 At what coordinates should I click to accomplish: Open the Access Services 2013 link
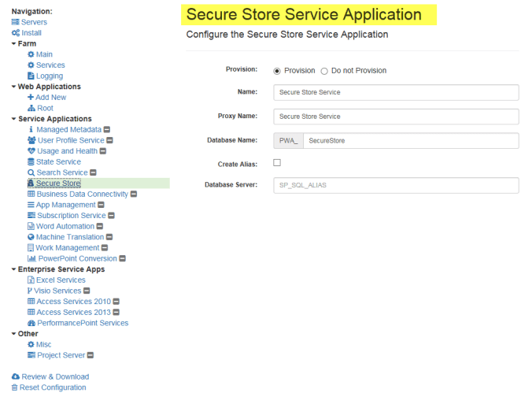(x=74, y=313)
